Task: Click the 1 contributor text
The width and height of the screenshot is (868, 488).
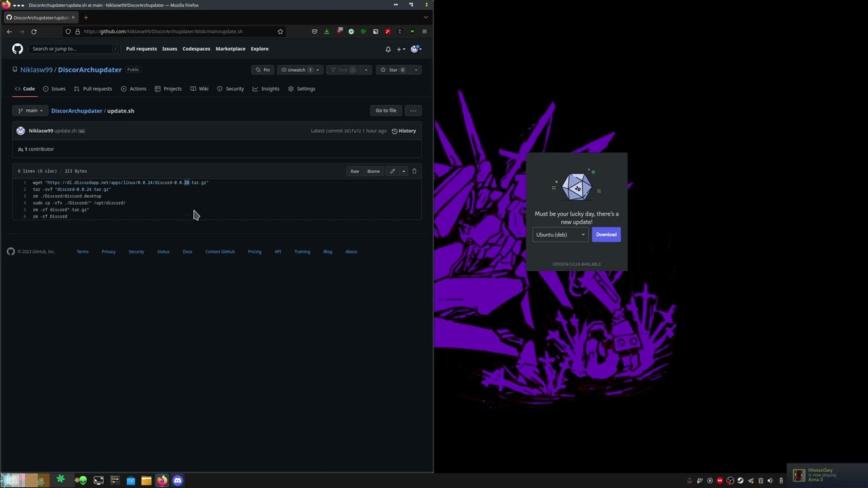Action: (39, 149)
